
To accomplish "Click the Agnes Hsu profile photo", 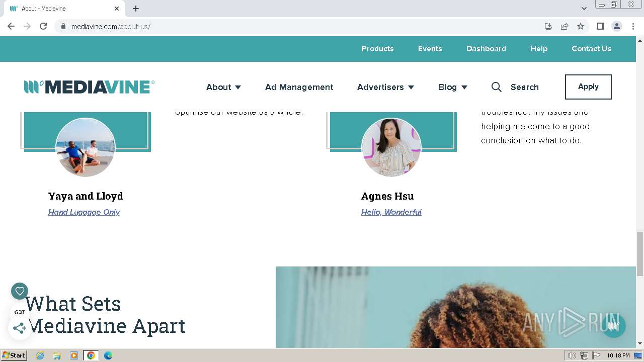I will tap(391, 147).
